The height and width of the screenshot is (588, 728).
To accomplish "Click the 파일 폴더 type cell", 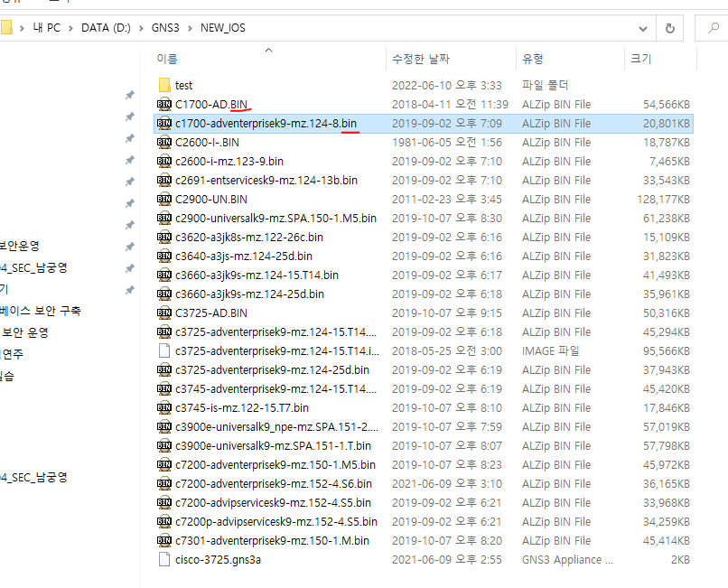I will click(545, 85).
